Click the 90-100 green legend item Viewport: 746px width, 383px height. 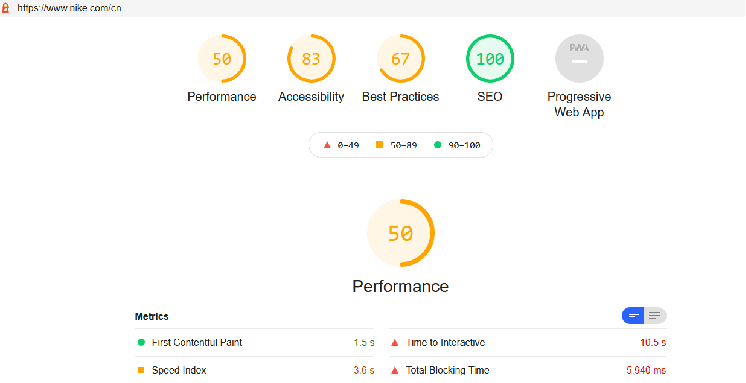tap(457, 145)
